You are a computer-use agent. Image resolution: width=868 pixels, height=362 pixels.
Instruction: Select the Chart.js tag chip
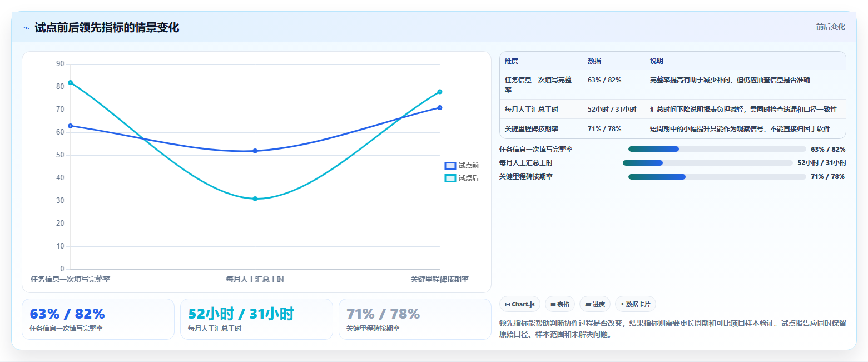(520, 304)
